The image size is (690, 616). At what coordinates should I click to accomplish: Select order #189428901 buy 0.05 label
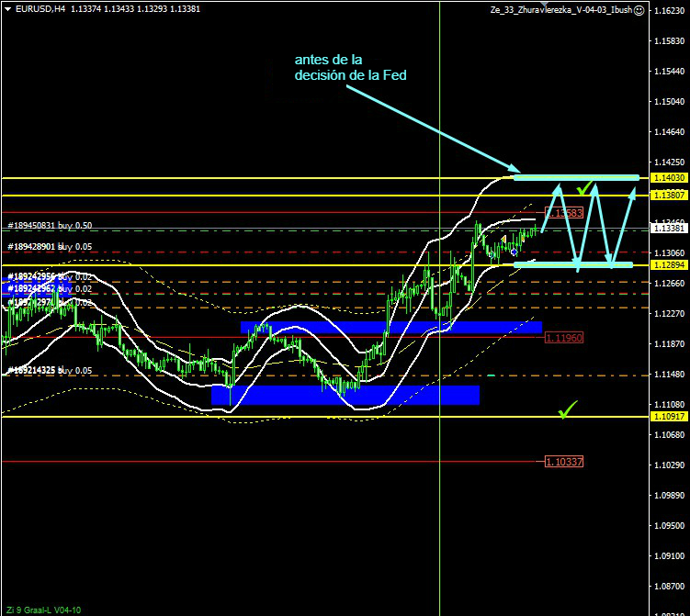(x=51, y=246)
